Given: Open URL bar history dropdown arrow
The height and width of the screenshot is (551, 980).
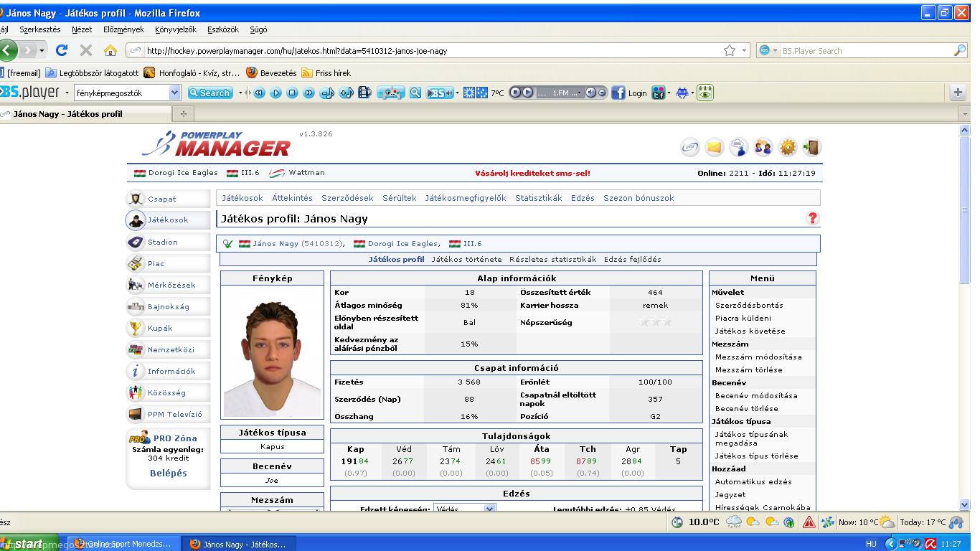Looking at the screenshot, I should (x=744, y=50).
